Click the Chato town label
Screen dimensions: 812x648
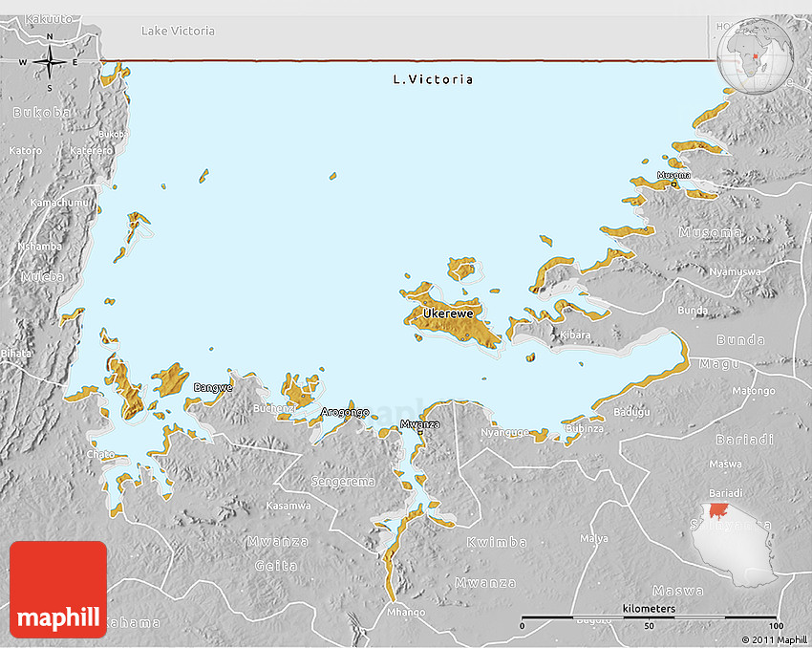point(100,454)
